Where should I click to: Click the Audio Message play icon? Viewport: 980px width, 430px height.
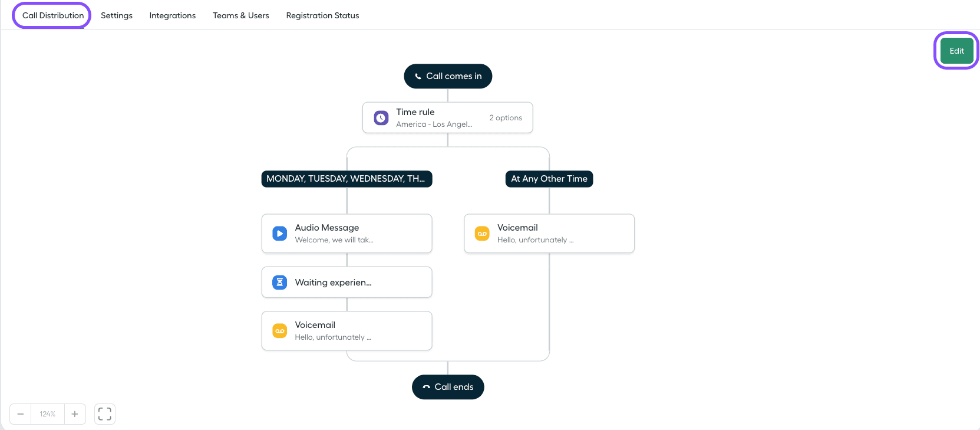coord(280,234)
